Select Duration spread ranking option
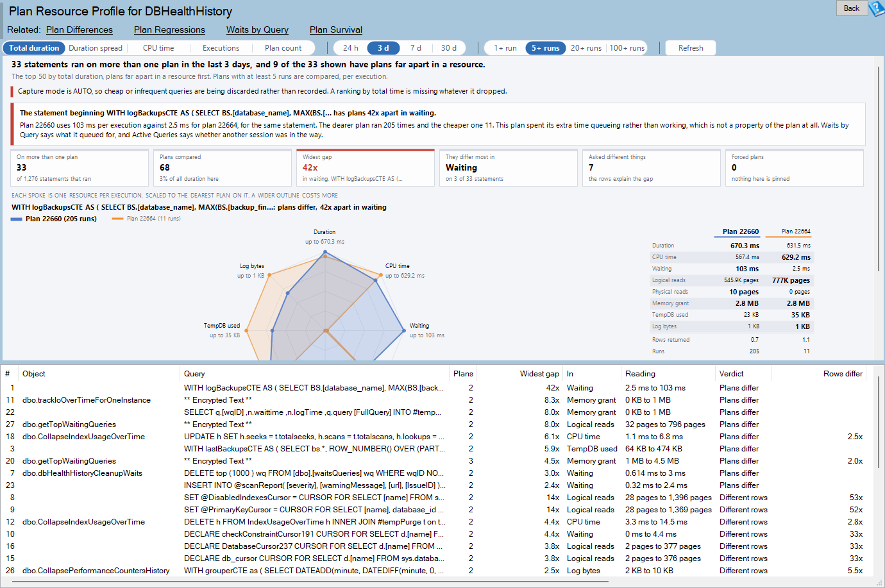 tap(96, 48)
